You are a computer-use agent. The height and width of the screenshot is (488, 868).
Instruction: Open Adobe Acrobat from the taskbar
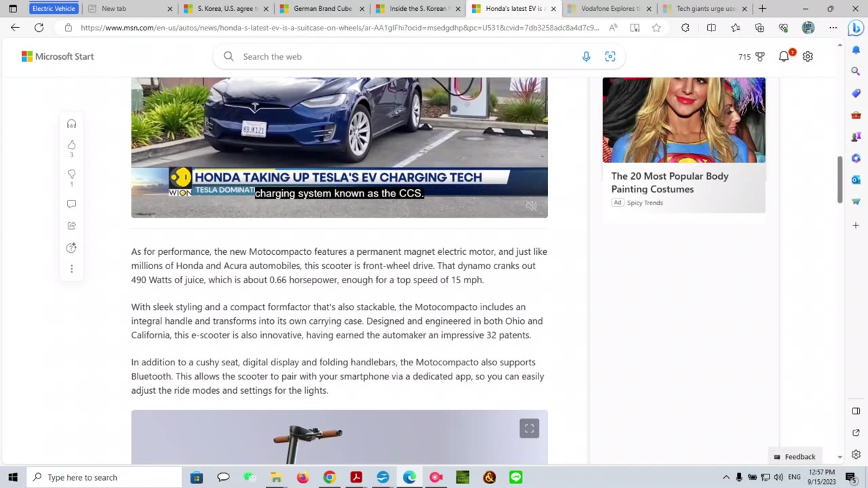pos(356,477)
